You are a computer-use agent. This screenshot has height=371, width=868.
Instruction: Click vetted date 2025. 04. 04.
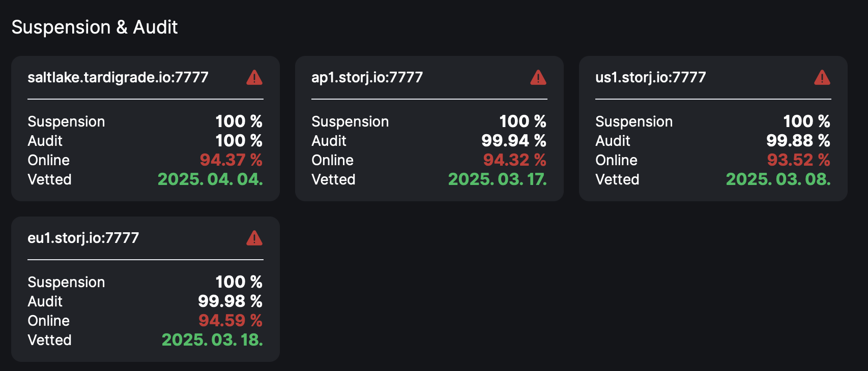(x=210, y=179)
